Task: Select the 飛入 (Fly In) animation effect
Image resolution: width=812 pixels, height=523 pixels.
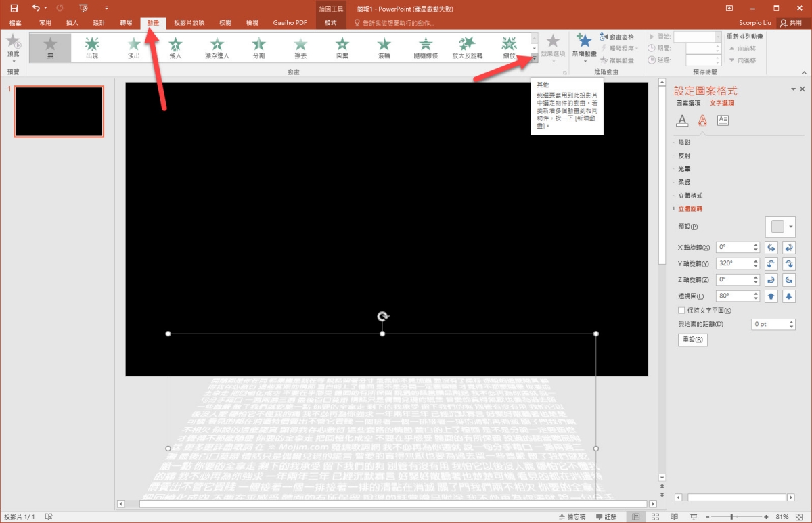Action: pyautogui.click(x=175, y=47)
